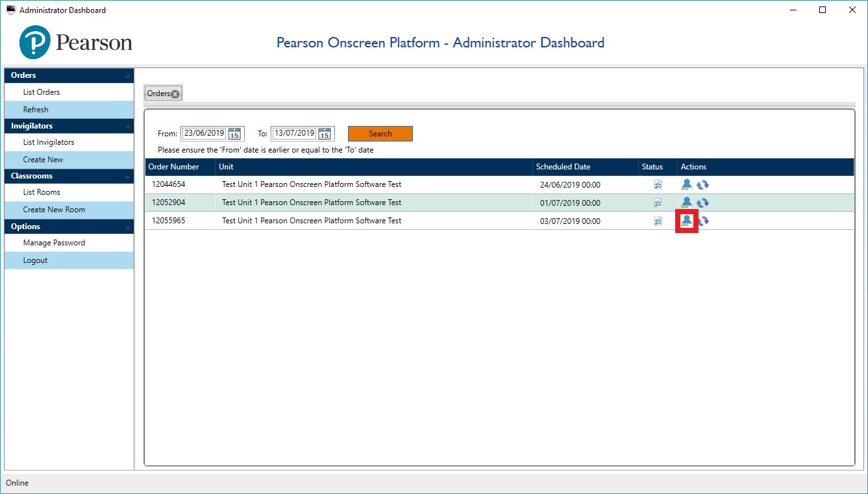The height and width of the screenshot is (494, 868).
Task: Collapse the Invigilators sidebar section
Action: (128, 127)
